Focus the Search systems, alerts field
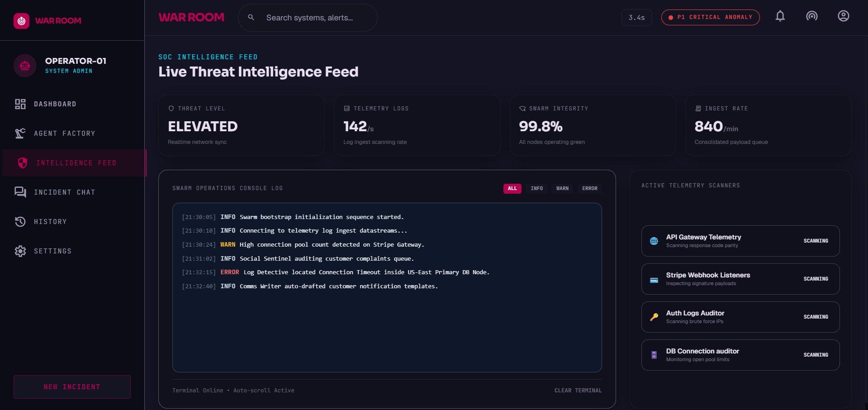 point(308,18)
